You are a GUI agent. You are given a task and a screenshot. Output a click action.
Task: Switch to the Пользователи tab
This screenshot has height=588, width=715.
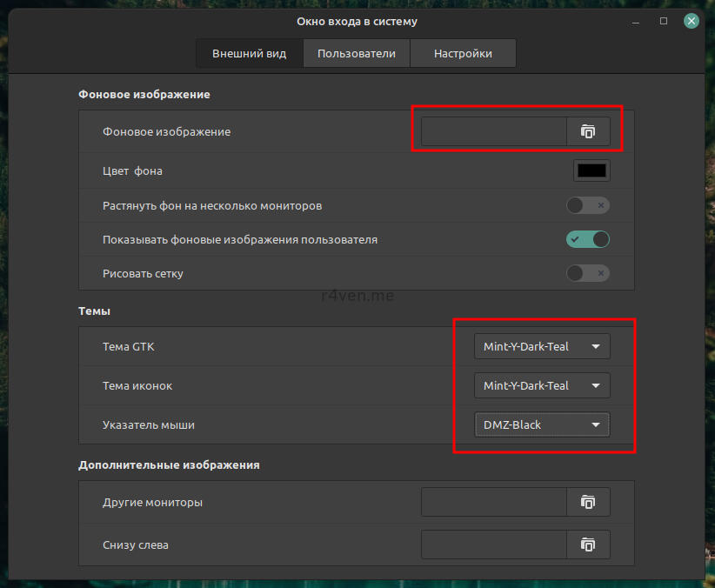[x=357, y=53]
